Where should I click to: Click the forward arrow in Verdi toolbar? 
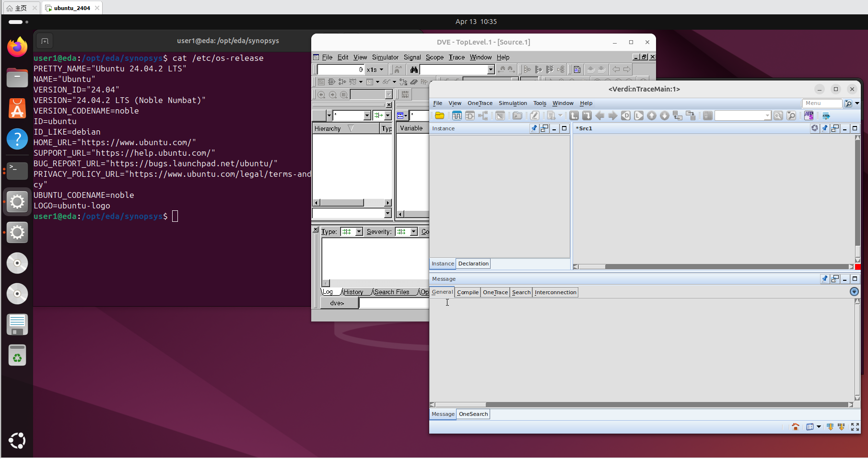(613, 115)
